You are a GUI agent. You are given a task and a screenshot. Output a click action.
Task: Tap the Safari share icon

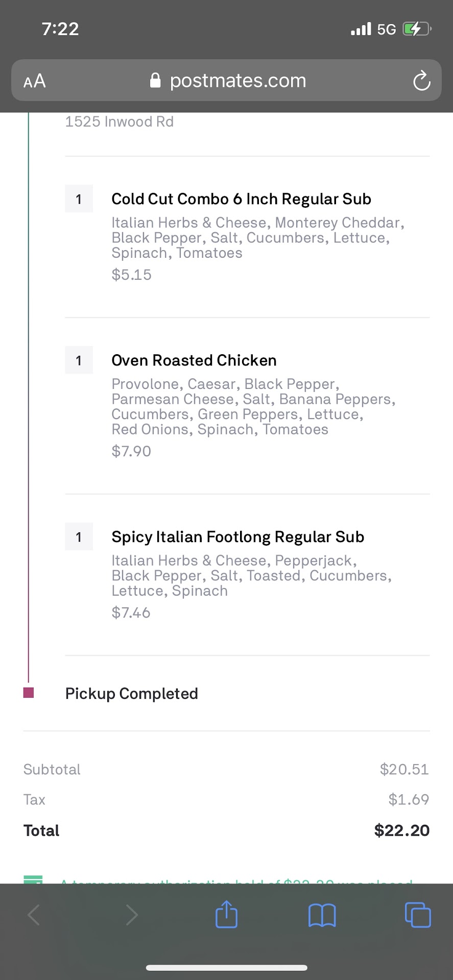226,915
